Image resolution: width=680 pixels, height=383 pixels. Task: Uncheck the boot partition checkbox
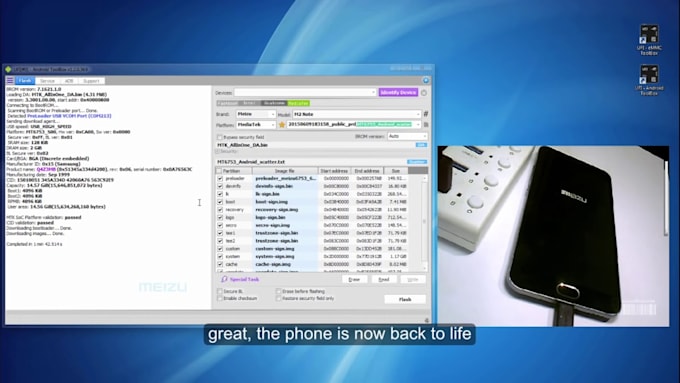pyautogui.click(x=220, y=202)
